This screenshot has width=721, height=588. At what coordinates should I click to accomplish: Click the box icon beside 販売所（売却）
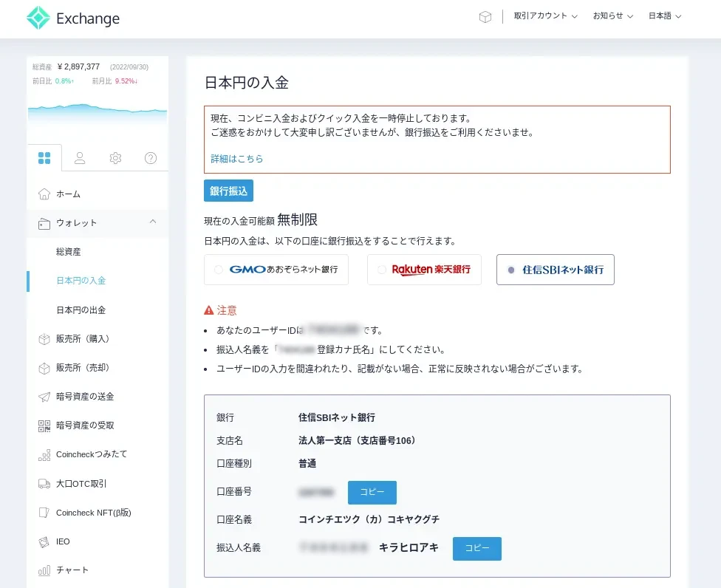pos(44,369)
